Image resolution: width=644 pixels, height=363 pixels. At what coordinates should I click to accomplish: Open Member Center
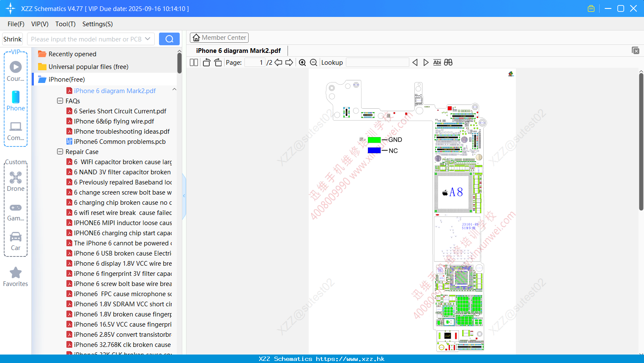point(219,38)
